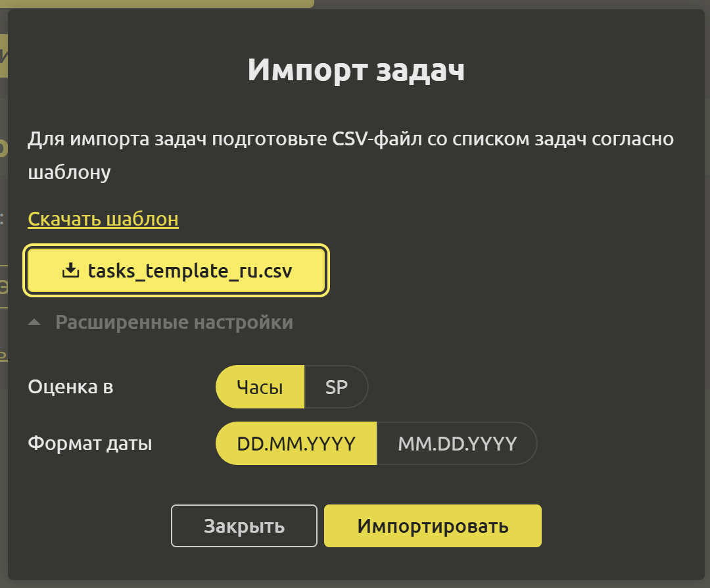
Task: Start the import with Импортировать
Action: [x=433, y=526]
